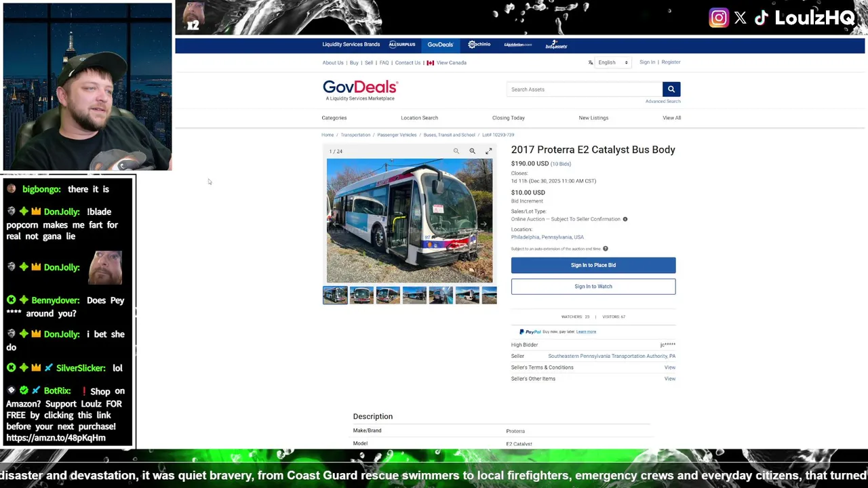Open View All menu item
This screenshot has width=868, height=488.
[672, 118]
